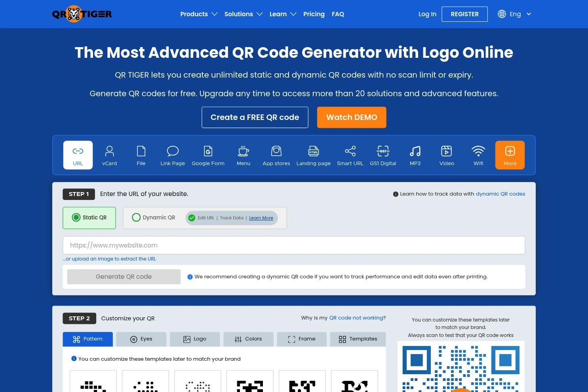This screenshot has width=588, height=392.
Task: Click the Watch DEMO button
Action: (x=352, y=117)
